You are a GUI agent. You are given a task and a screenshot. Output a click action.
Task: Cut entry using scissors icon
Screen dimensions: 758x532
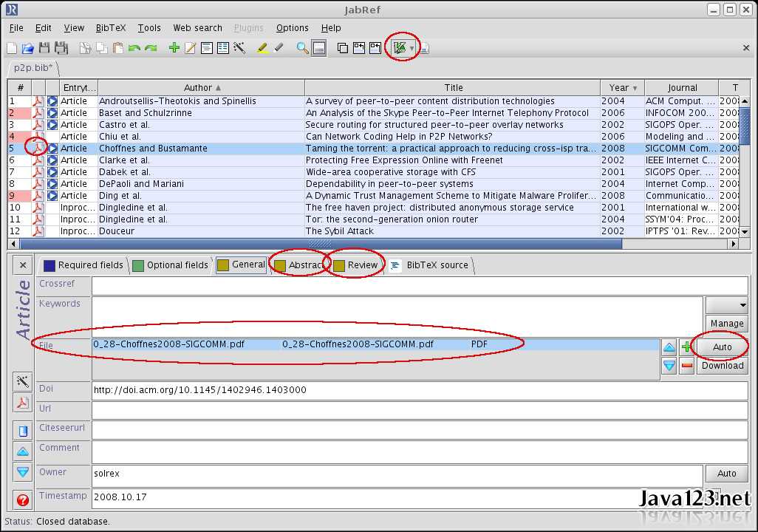[x=85, y=48]
